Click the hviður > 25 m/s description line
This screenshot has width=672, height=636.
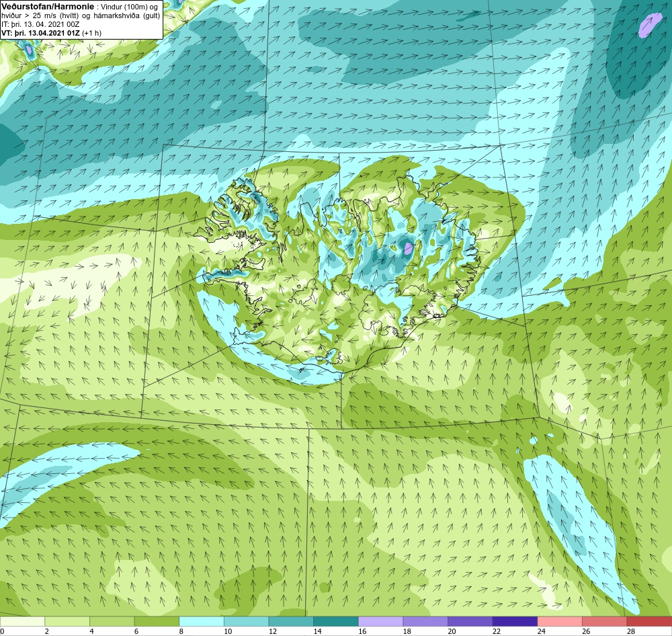tap(81, 16)
